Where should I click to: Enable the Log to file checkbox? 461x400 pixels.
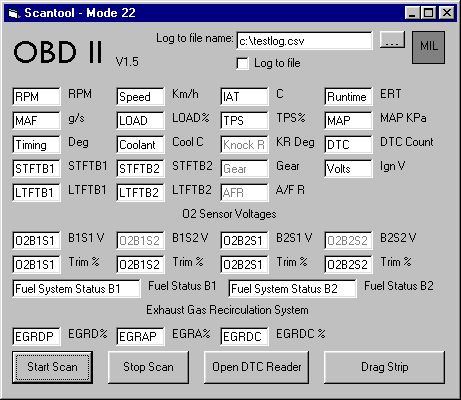coord(242,63)
